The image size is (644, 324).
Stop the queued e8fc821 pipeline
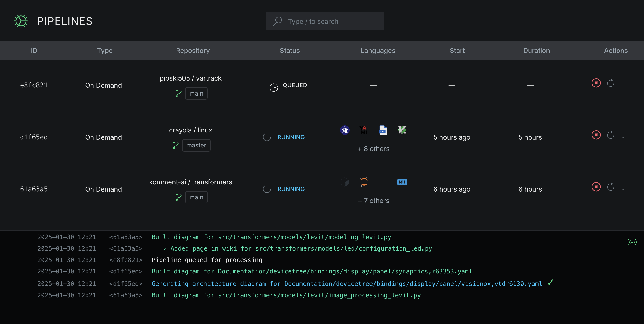coord(596,83)
